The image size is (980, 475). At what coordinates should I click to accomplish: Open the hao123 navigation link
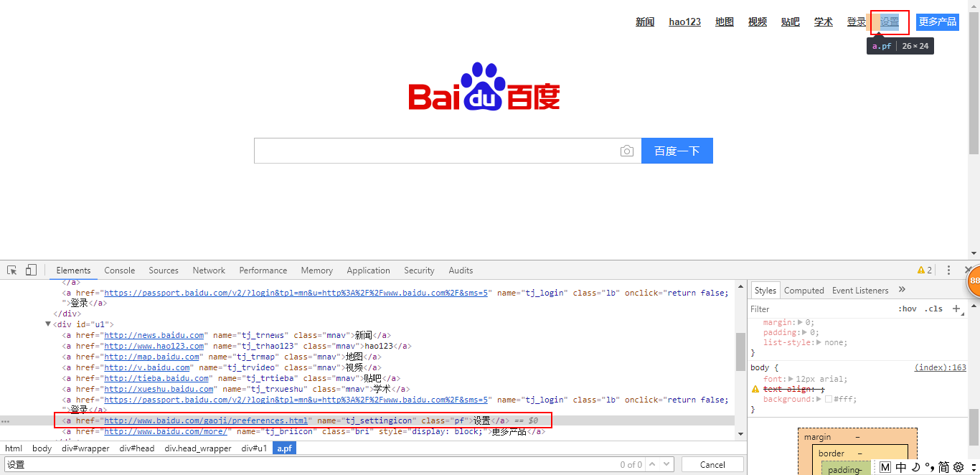point(685,22)
